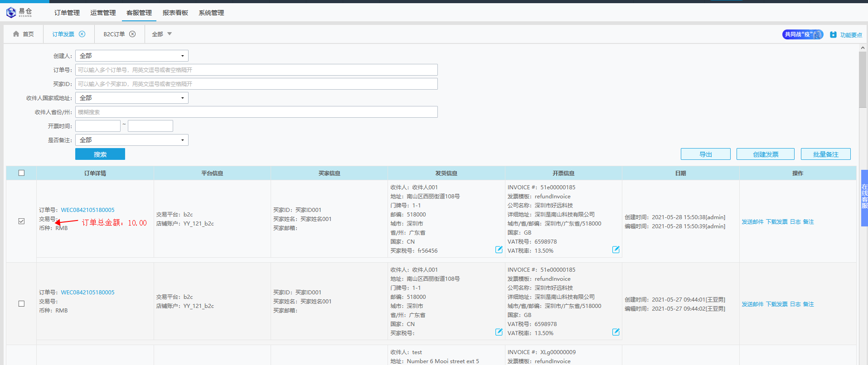Open the 运营管理 menu
The image size is (868, 365).
(x=103, y=13)
